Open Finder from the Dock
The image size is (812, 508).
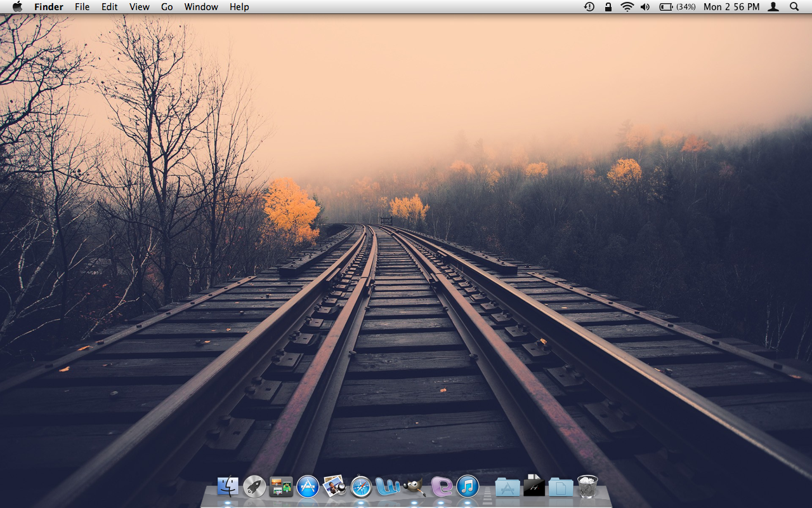point(228,487)
